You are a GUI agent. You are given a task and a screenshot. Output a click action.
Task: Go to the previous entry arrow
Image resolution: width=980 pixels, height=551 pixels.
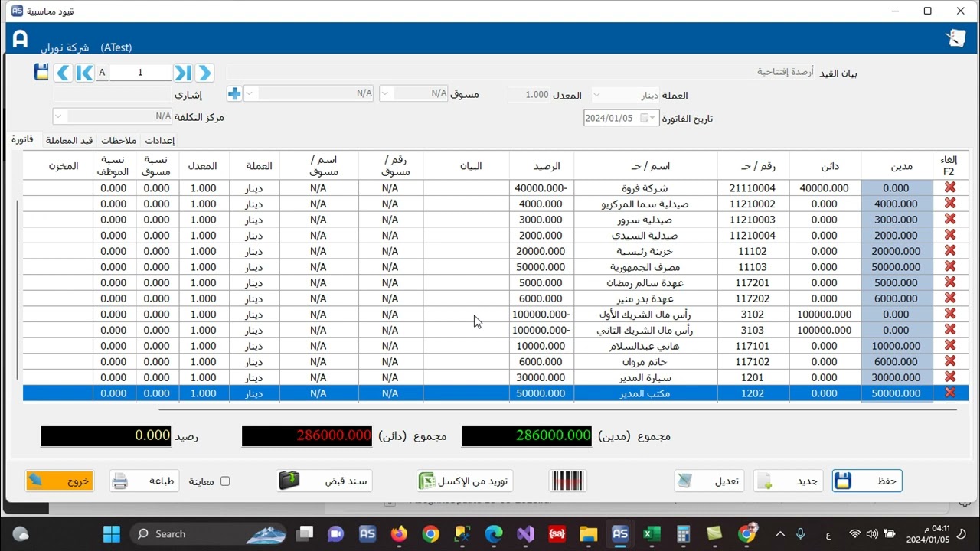[63, 73]
